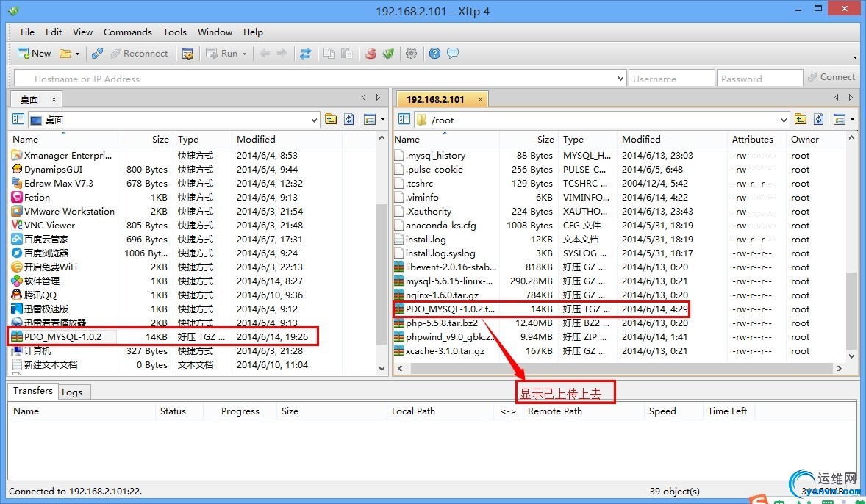Sort remote files by Modified column
The width and height of the screenshot is (866, 504).
point(672,139)
